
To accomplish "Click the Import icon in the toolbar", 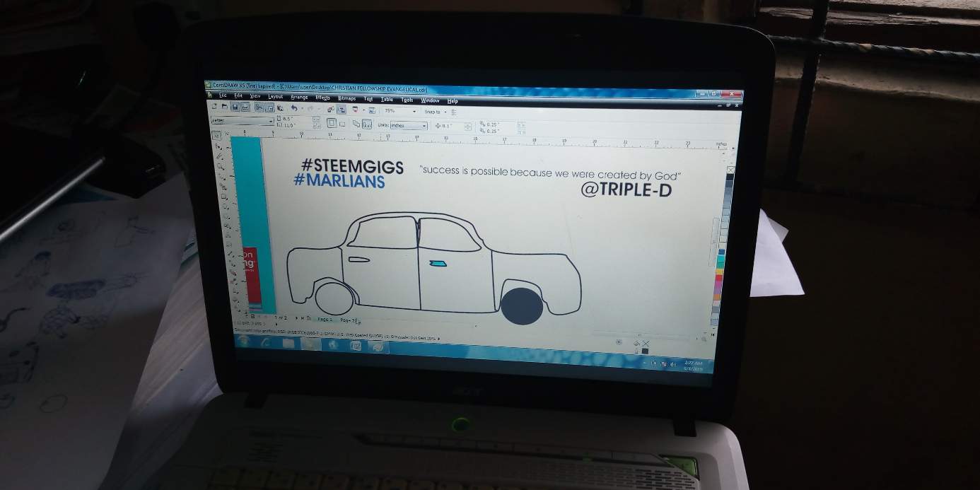I will pos(331,109).
